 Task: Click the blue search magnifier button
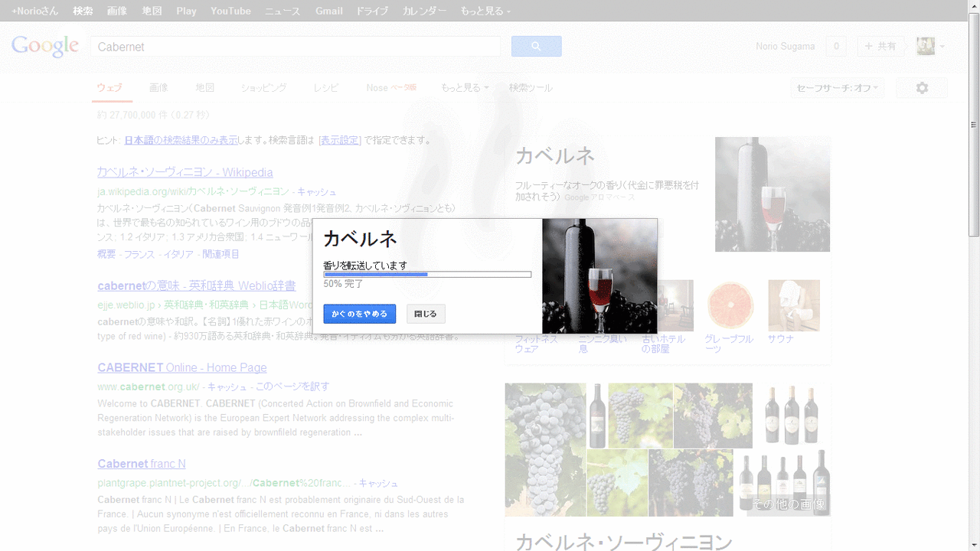tap(536, 47)
